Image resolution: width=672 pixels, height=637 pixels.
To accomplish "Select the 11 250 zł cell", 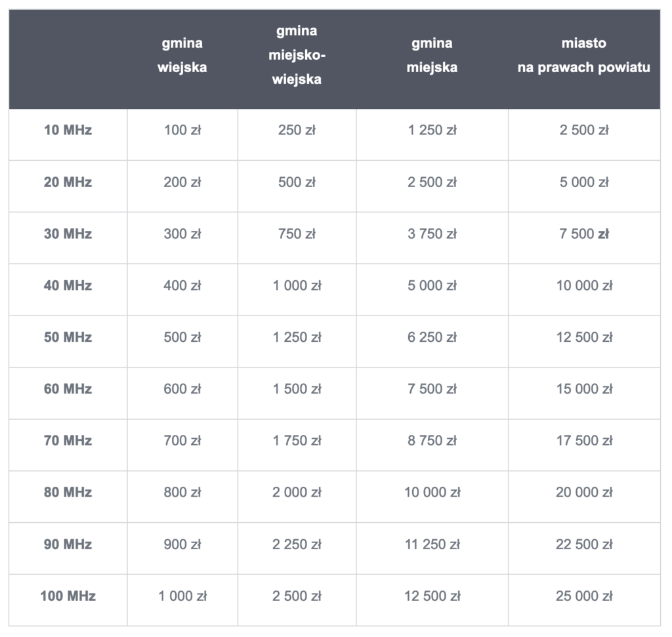I will tap(432, 545).
